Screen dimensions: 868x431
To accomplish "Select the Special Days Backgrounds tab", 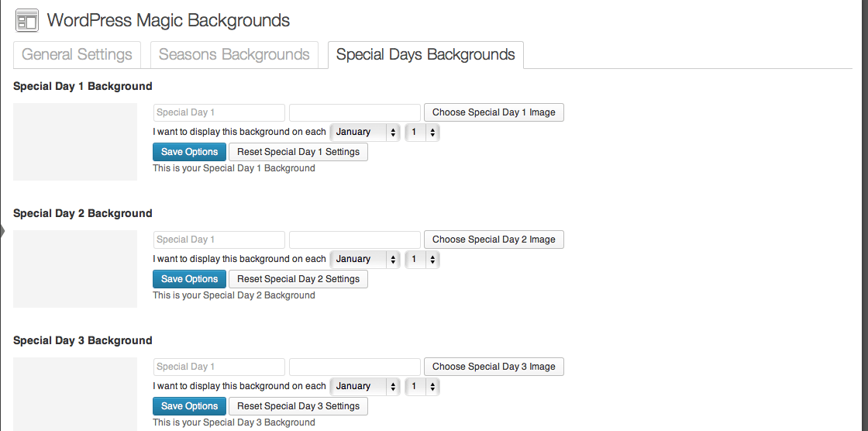I will (x=425, y=55).
